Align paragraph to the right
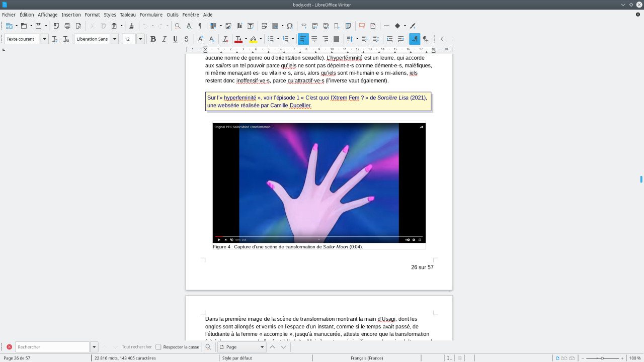Screen dimensions: 644x362 [x=326, y=39]
